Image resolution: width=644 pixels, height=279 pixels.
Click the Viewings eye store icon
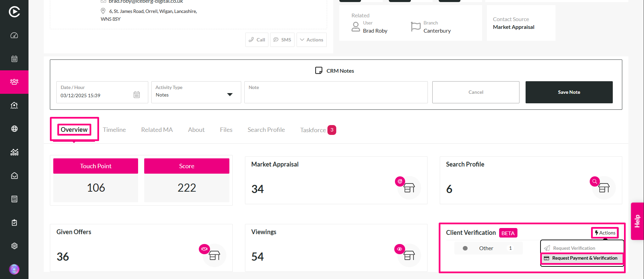[x=409, y=255]
